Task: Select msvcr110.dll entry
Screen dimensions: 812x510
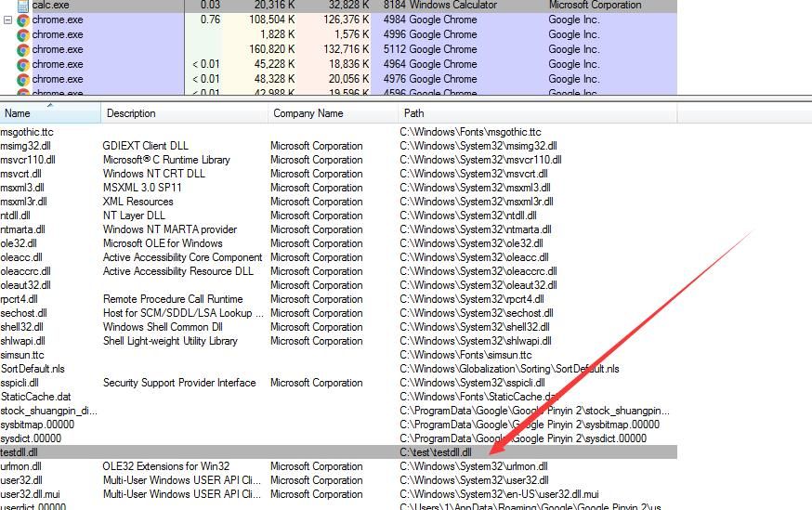Action: click(x=28, y=160)
